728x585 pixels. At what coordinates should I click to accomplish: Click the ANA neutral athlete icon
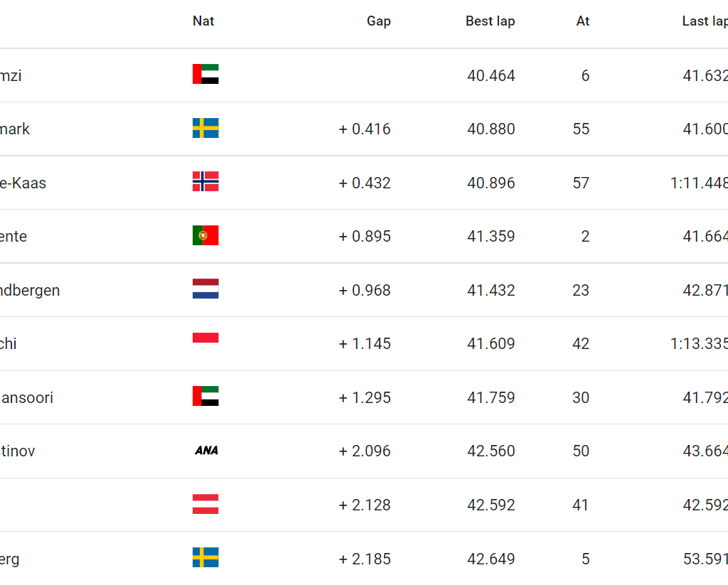point(207,451)
